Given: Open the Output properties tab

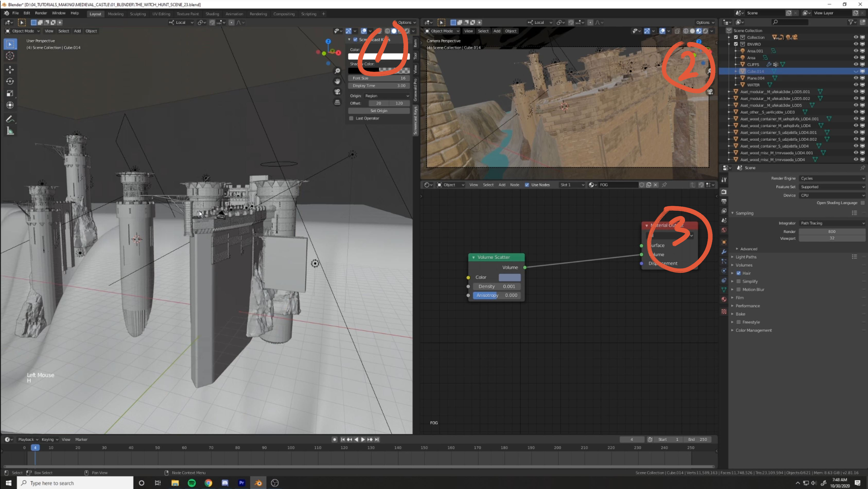Looking at the screenshot, I should point(724,201).
